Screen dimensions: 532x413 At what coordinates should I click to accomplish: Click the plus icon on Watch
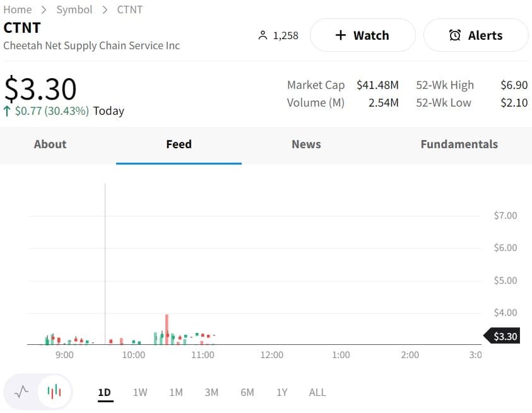click(x=341, y=35)
